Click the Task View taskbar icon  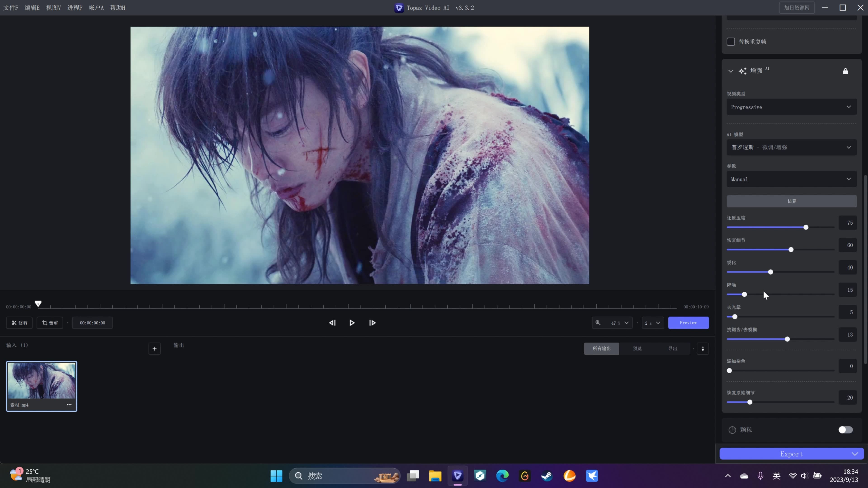click(413, 476)
